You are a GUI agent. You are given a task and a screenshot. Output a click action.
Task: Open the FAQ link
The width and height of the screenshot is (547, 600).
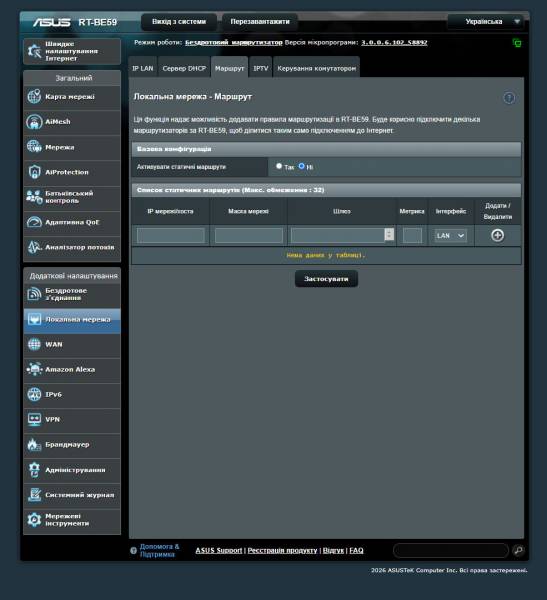pos(356,550)
